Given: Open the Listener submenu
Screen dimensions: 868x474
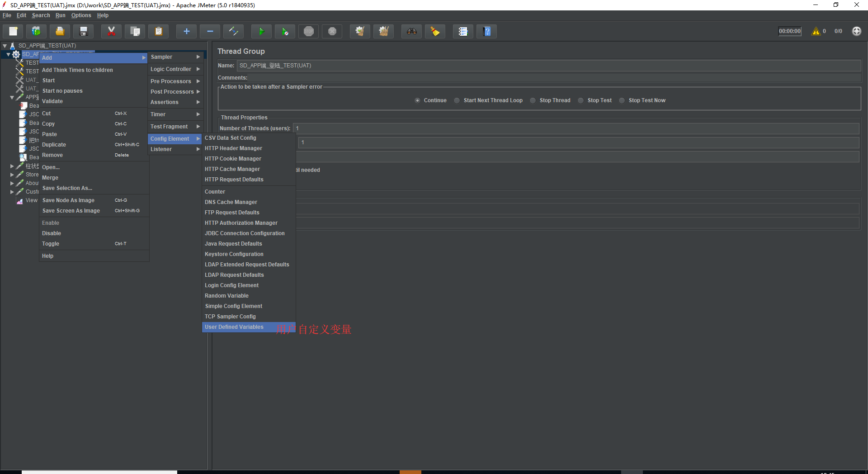Looking at the screenshot, I should 175,149.
